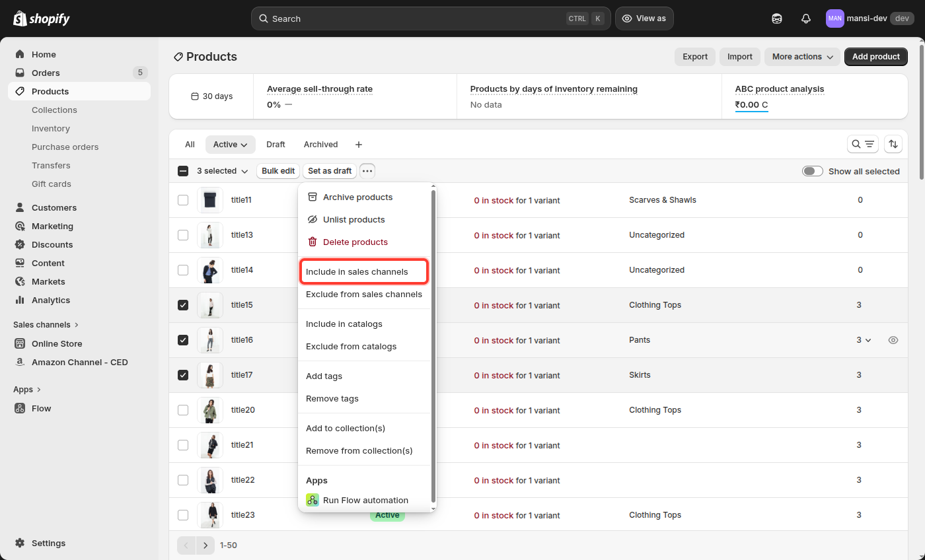Expand Sales channels section
The image size is (925, 560).
(46, 325)
